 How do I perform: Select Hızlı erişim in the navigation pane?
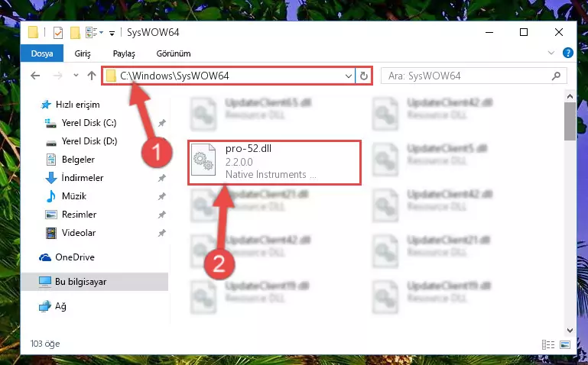coord(78,105)
